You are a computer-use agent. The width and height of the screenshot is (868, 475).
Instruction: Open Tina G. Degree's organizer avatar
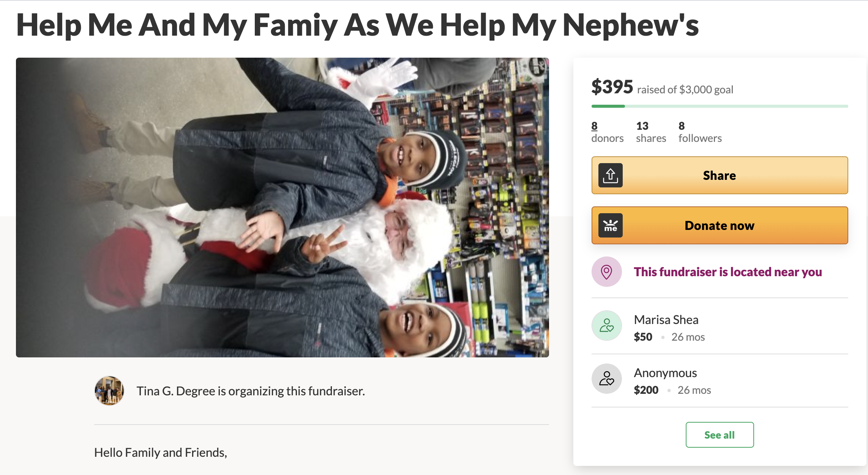pos(109,391)
